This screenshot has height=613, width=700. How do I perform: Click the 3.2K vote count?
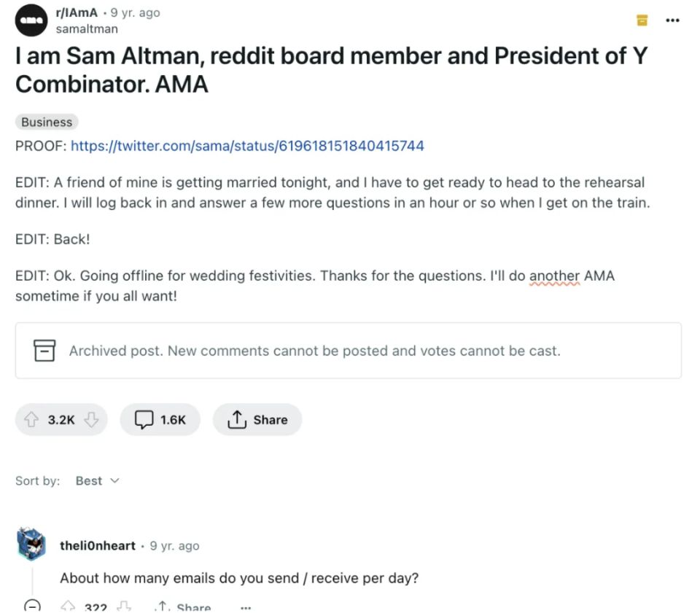click(x=61, y=419)
